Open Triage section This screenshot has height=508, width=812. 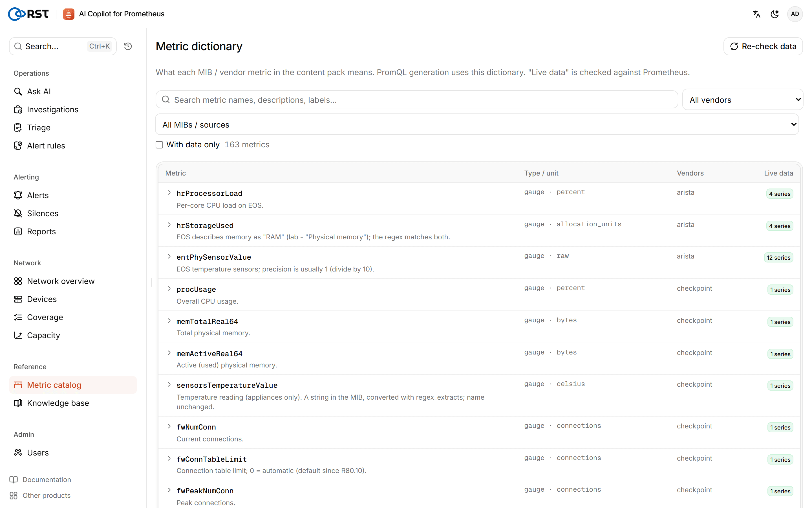(x=39, y=128)
